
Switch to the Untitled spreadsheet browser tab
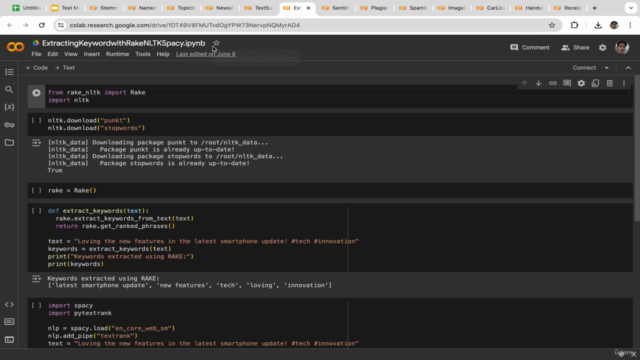26,8
